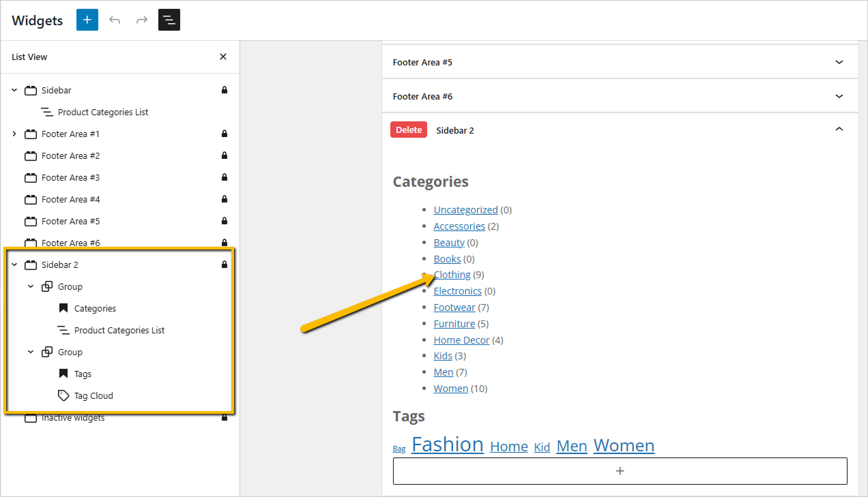Toggle the List View toolbar button

pyautogui.click(x=169, y=20)
